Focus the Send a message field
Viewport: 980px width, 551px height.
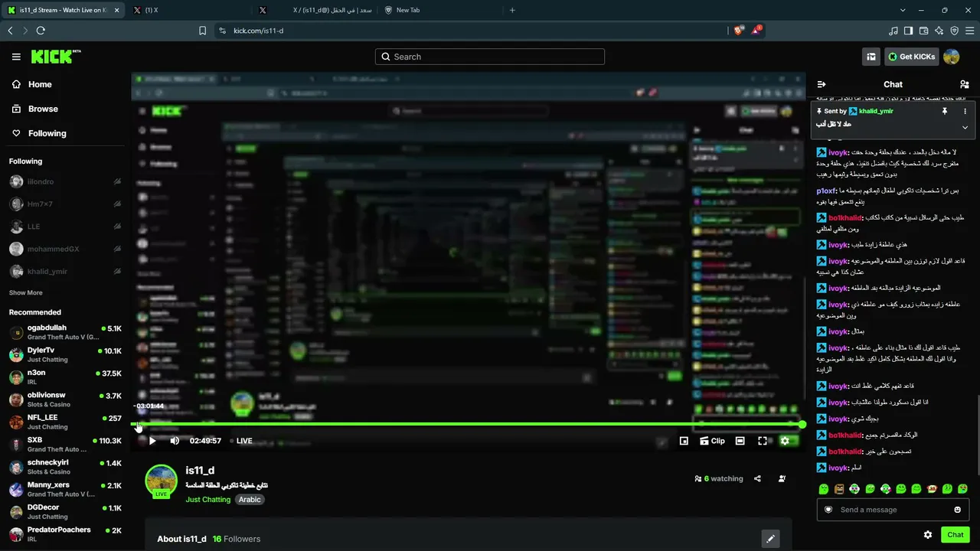893,510
